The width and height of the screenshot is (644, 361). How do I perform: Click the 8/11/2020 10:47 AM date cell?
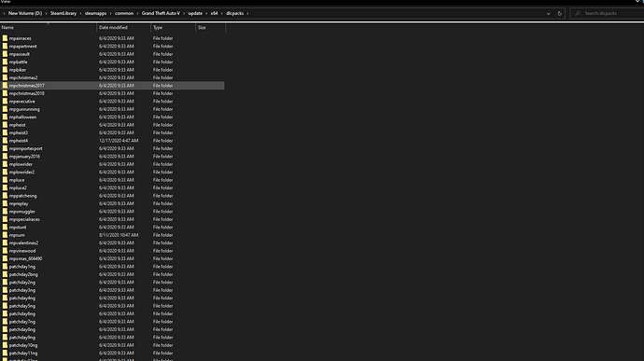(119, 235)
